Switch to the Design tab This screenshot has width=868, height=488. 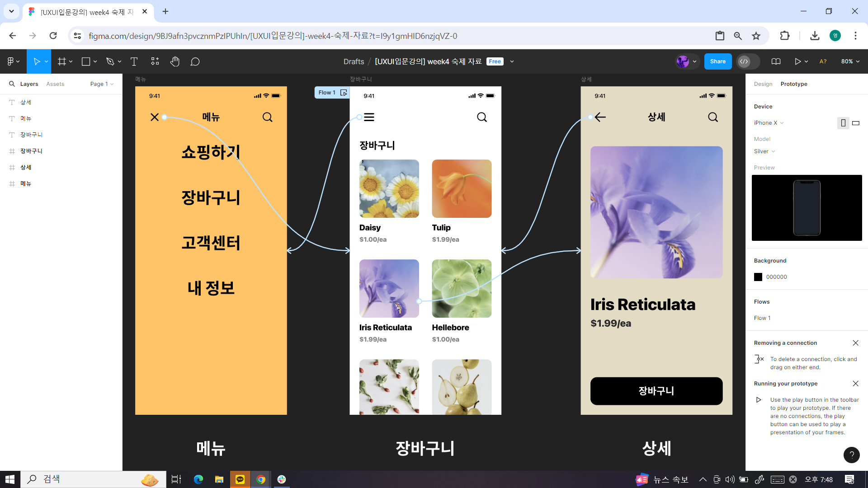(763, 84)
